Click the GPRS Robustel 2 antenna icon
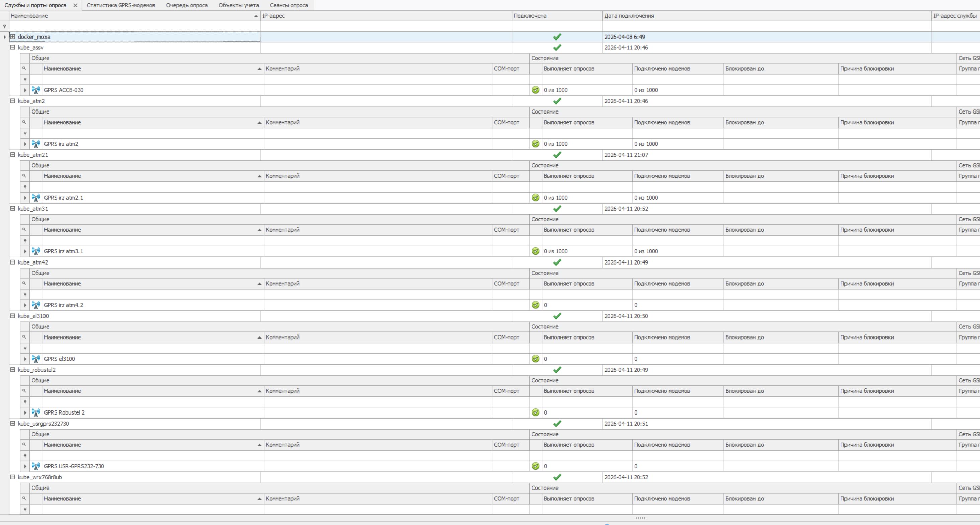 tap(36, 412)
